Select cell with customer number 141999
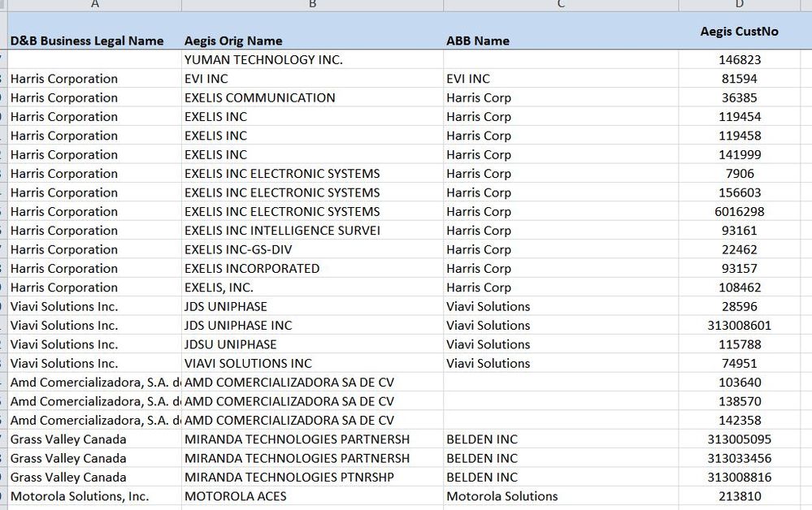This screenshot has width=812, height=510. tap(739, 154)
